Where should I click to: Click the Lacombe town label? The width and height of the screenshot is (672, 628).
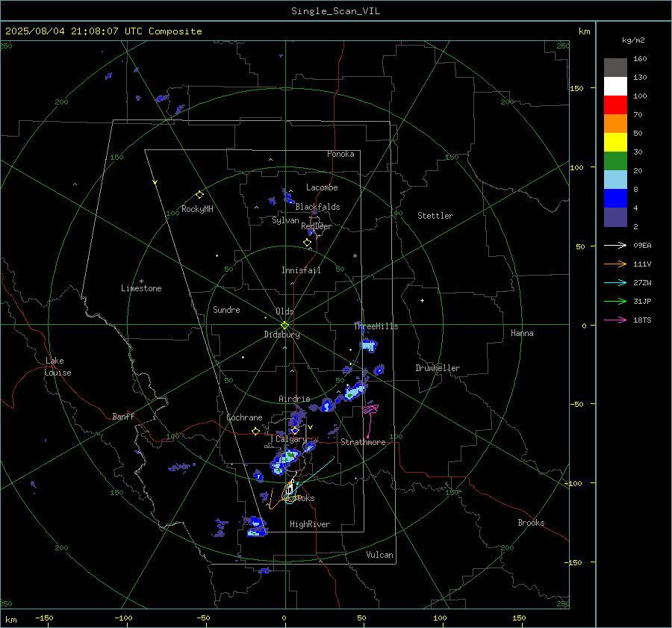[x=322, y=187]
